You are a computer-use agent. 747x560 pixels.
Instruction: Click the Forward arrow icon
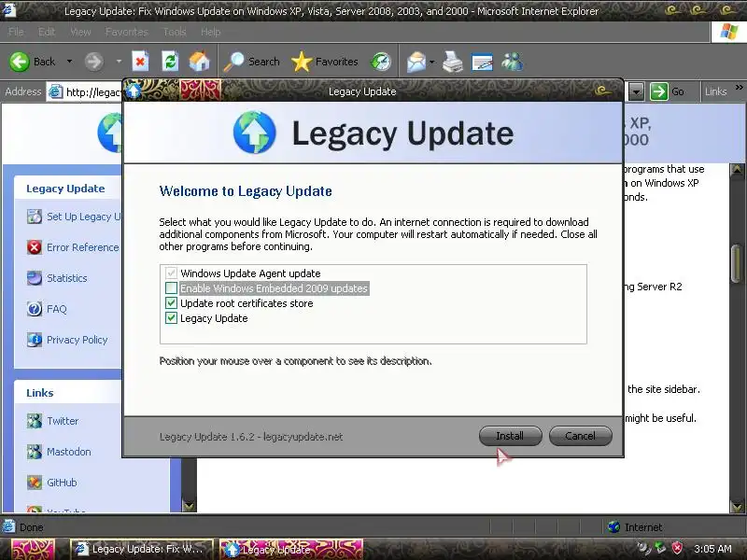click(x=94, y=62)
